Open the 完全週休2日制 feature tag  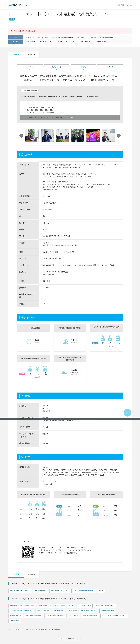pyautogui.click(x=74, y=616)
